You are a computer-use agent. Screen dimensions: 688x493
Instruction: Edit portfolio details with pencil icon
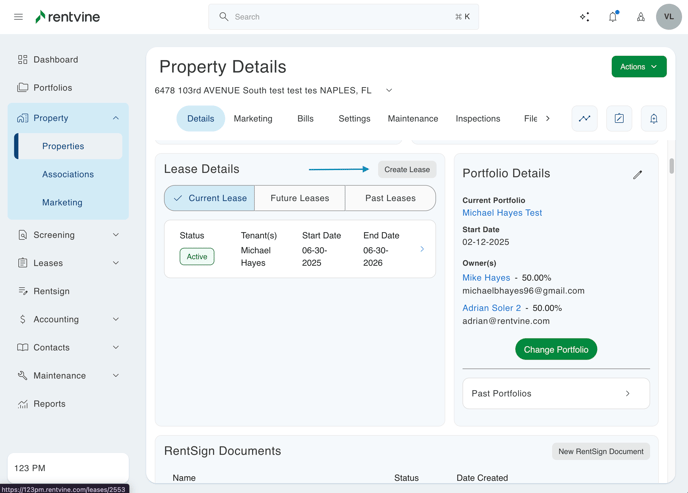tap(637, 175)
